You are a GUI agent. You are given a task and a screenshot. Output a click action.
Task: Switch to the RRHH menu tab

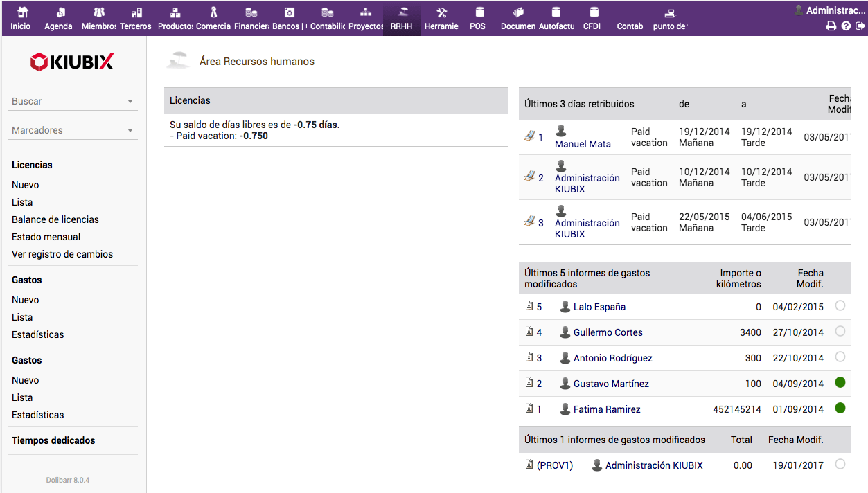[402, 19]
